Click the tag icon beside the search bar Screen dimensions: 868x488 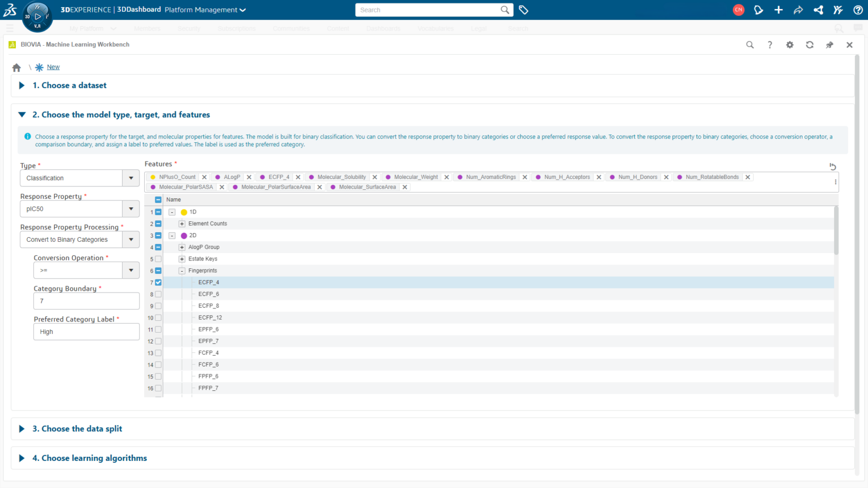point(523,10)
